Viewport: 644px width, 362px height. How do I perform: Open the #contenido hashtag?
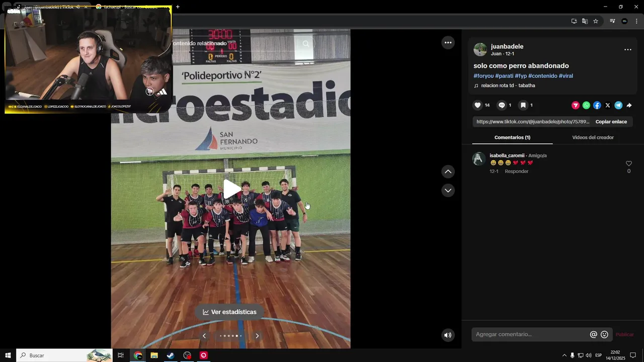point(542,76)
